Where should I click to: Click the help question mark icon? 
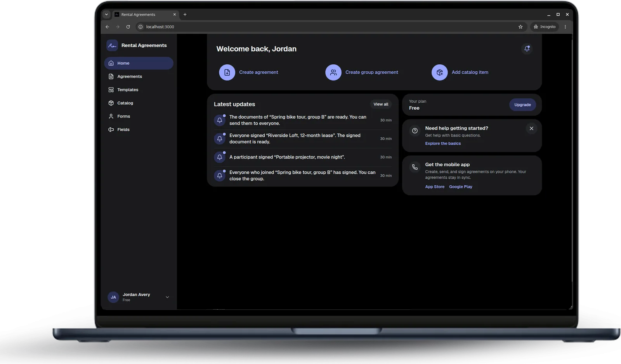click(415, 131)
